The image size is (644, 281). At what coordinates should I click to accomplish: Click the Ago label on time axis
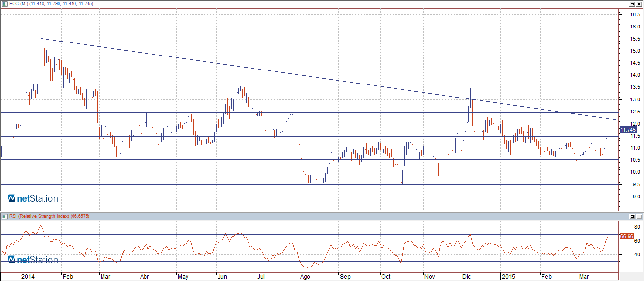click(x=306, y=277)
